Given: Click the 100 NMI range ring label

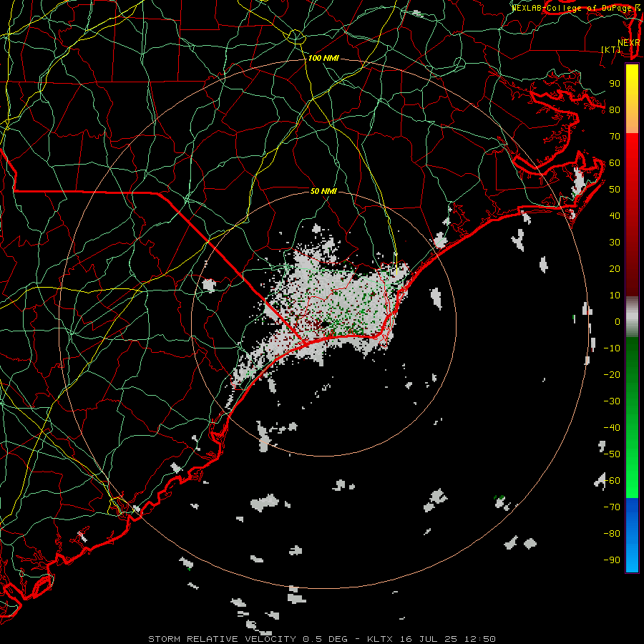Looking at the screenshot, I should tap(323, 59).
